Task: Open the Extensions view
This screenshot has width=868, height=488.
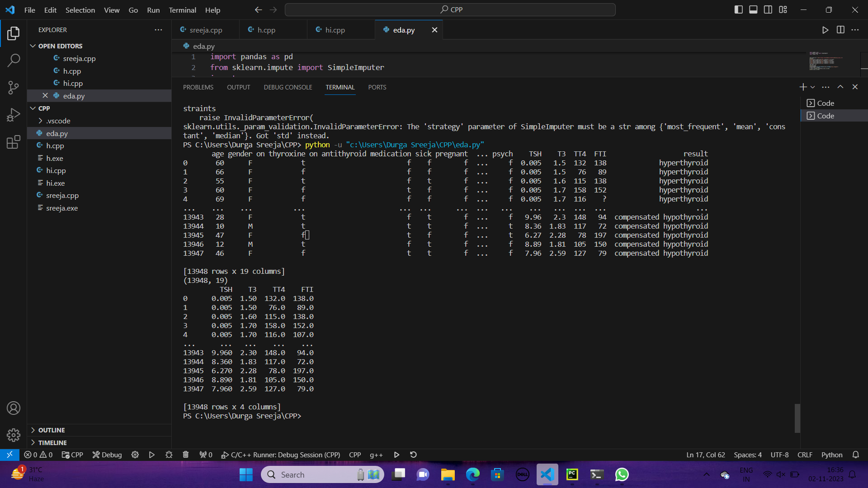Action: tap(14, 142)
